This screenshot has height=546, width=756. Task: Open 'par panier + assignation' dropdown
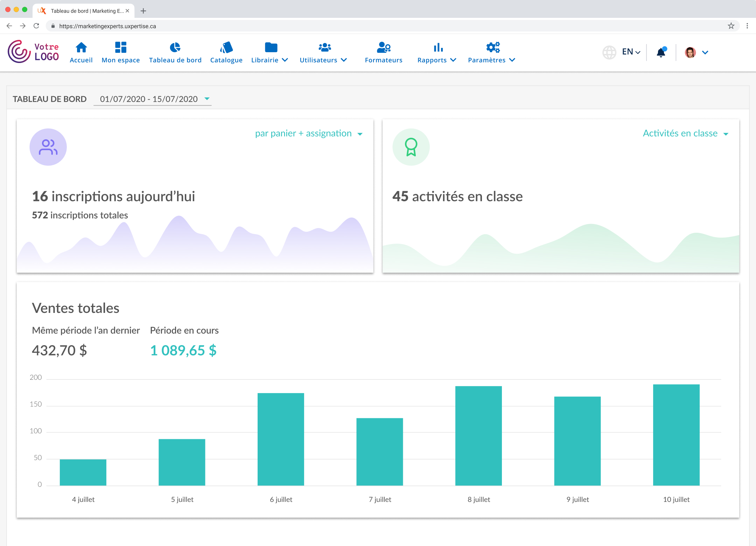309,133
